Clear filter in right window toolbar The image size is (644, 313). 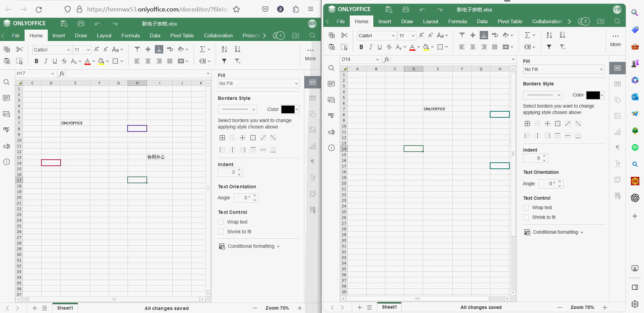point(562,47)
